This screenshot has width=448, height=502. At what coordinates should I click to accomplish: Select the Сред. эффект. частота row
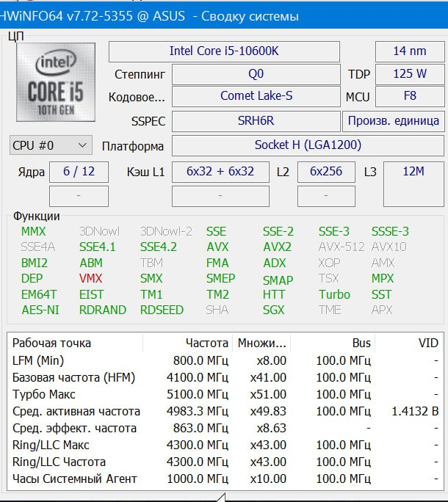point(225,429)
